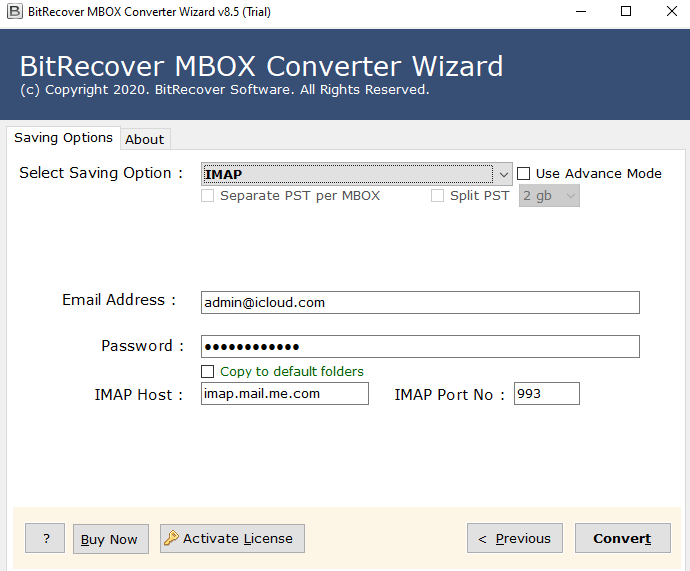The height and width of the screenshot is (571, 690).
Task: Open help with the ? button
Action: click(x=45, y=538)
